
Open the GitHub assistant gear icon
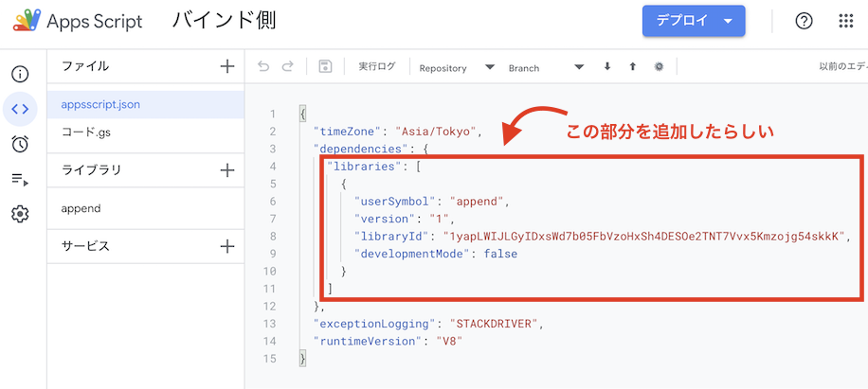click(x=659, y=67)
